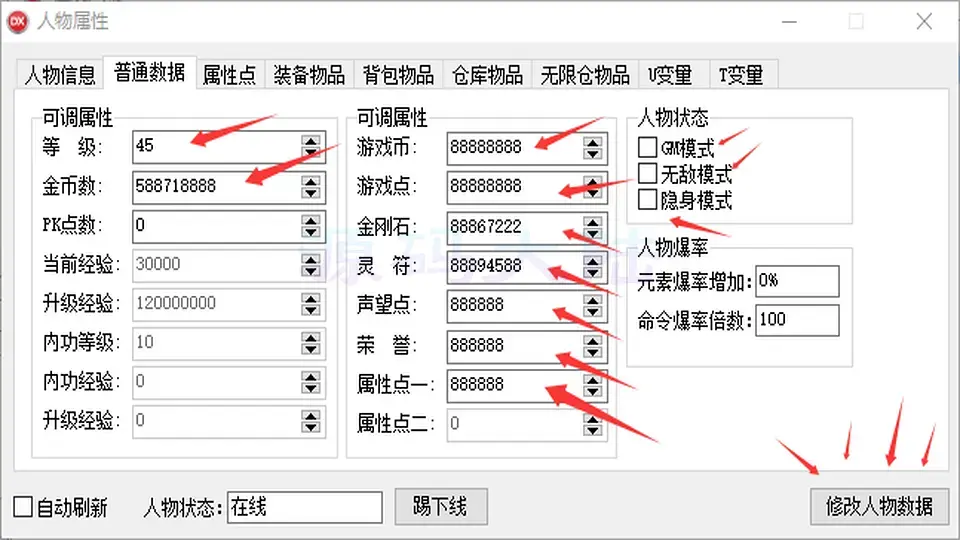Enable the 隐身模式 checkbox
The height and width of the screenshot is (540, 960).
coord(647,200)
